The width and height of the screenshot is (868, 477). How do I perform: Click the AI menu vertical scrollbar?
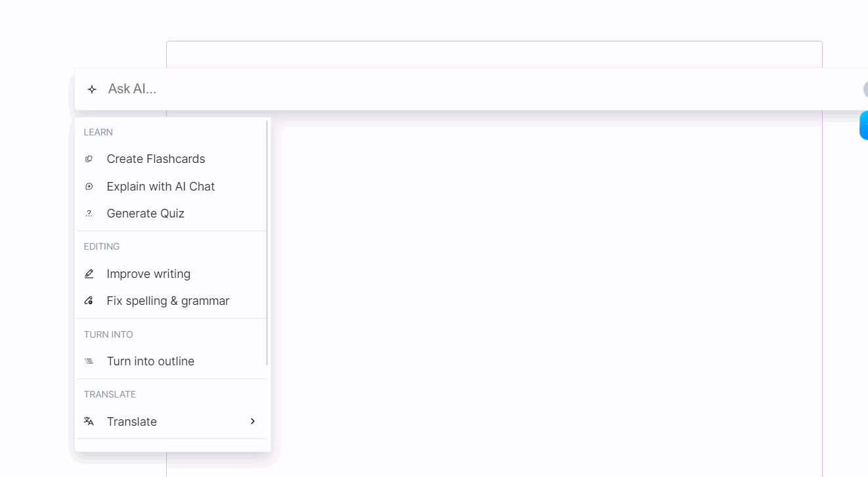click(x=267, y=242)
